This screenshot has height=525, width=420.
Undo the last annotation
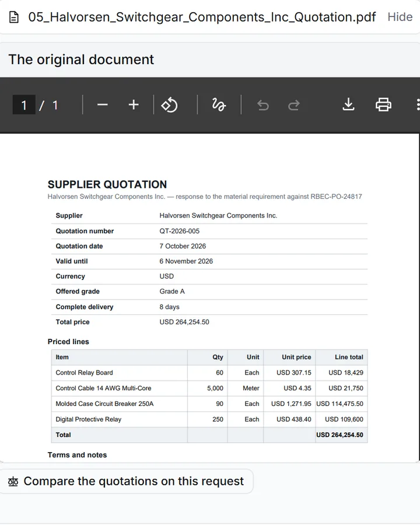[263, 105]
